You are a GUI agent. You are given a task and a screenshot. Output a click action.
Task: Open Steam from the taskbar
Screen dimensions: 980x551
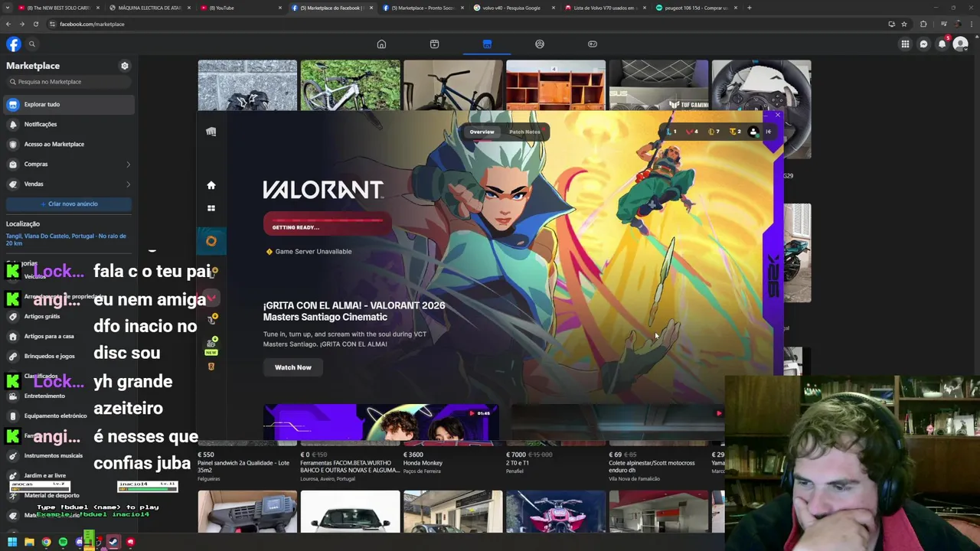click(x=113, y=542)
